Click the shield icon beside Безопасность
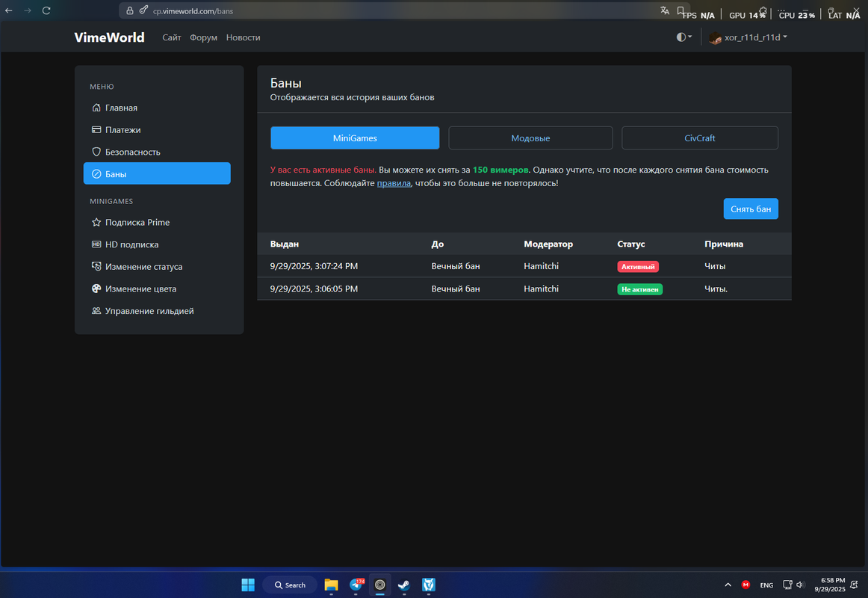Screen dimensions: 868x598 tap(96, 152)
